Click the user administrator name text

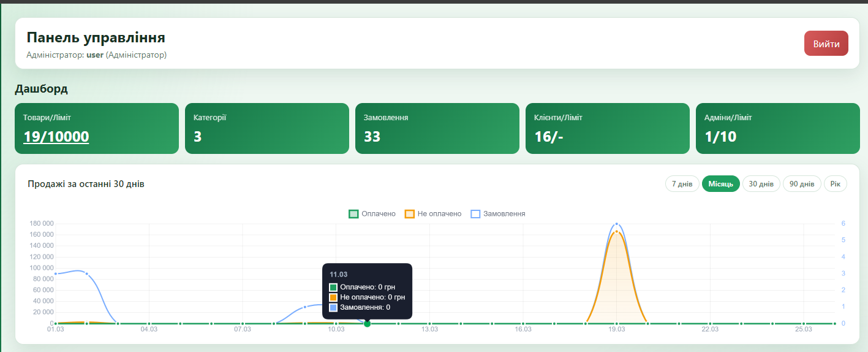95,55
